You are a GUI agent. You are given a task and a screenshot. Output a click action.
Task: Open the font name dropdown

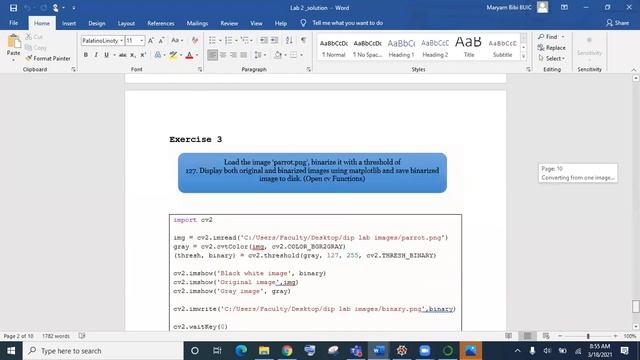(121, 40)
